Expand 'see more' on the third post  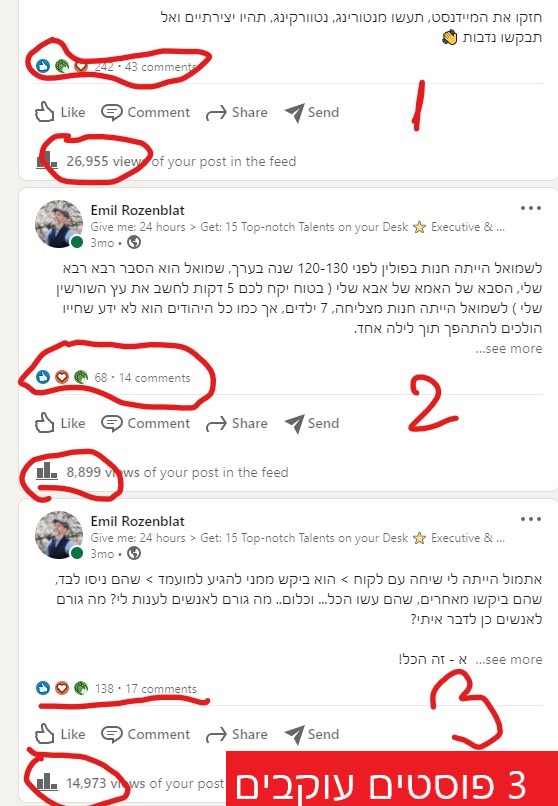pyautogui.click(x=509, y=660)
